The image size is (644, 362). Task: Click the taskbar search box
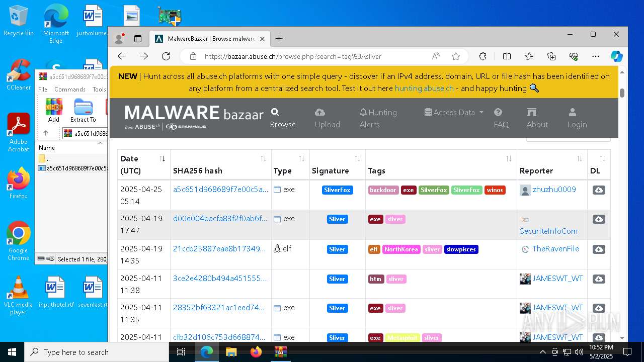97,352
